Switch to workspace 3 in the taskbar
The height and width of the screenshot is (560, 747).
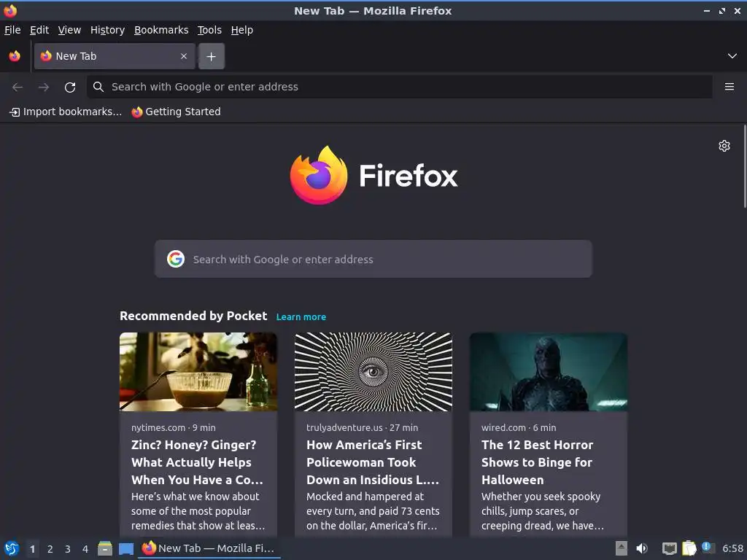pos(68,549)
